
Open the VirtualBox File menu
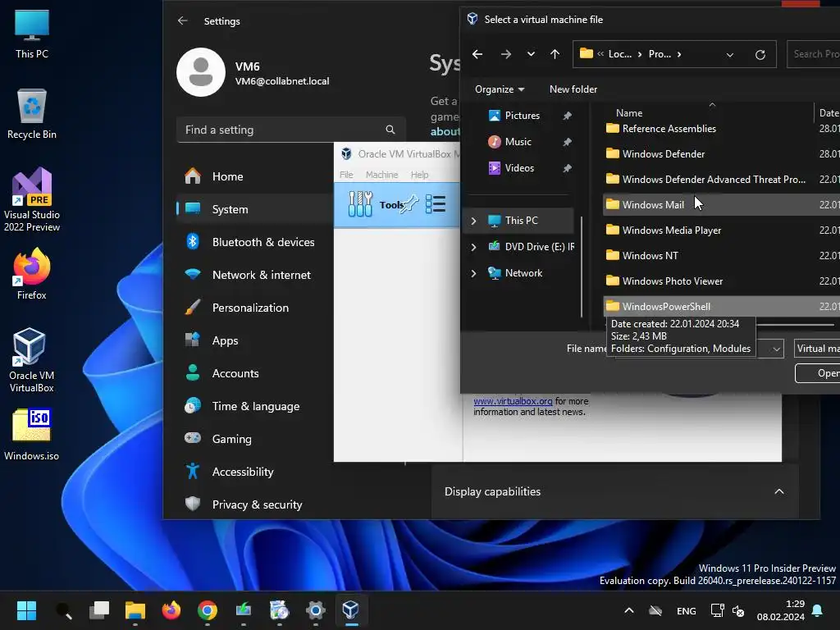(x=346, y=175)
